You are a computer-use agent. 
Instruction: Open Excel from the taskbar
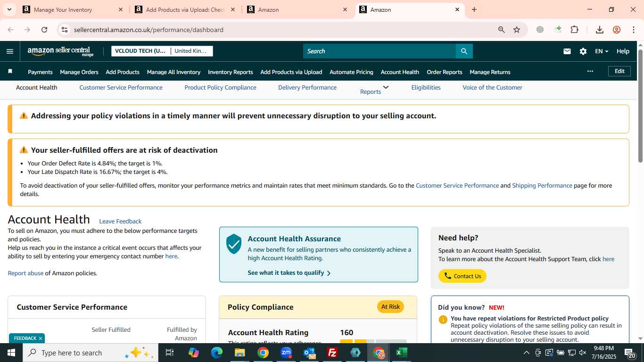(x=402, y=353)
